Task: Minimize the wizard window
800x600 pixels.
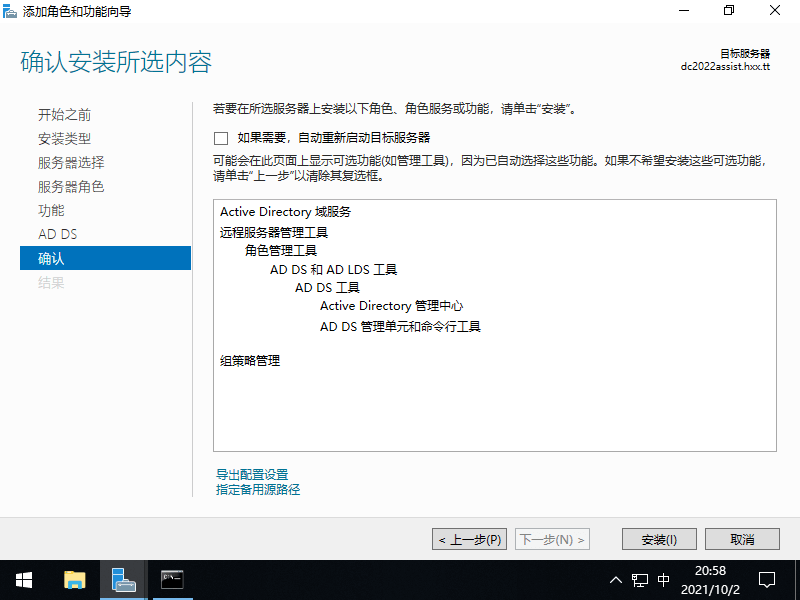Action: (684, 11)
